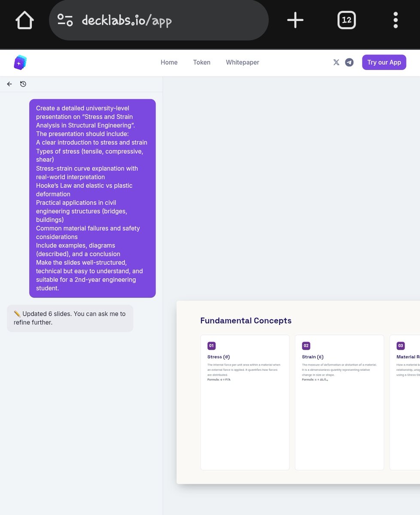Open the browser three-dot menu
The image size is (420, 515).
click(x=396, y=20)
